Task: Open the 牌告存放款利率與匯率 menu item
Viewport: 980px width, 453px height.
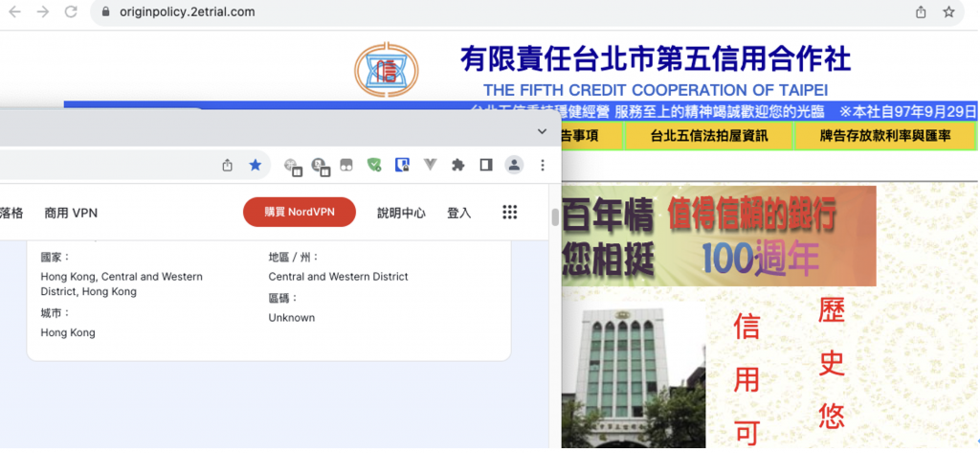Action: pos(885,136)
